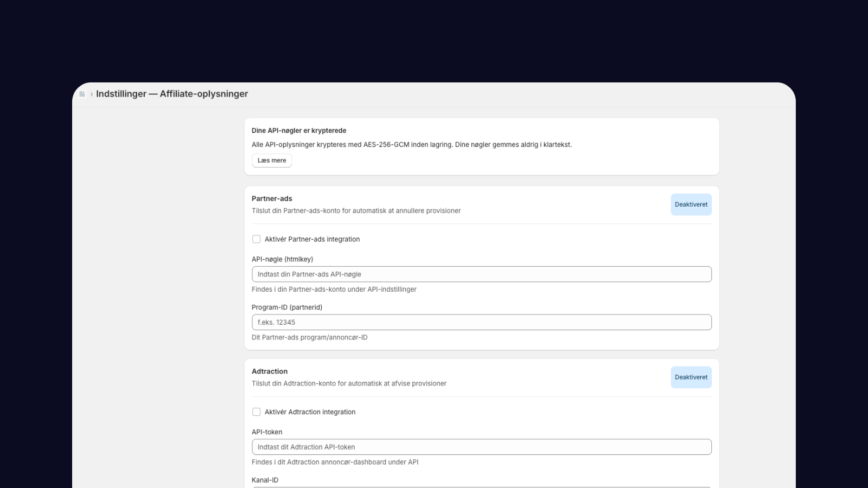Click the 'Program-ID (partnerid)' field label

(287, 307)
